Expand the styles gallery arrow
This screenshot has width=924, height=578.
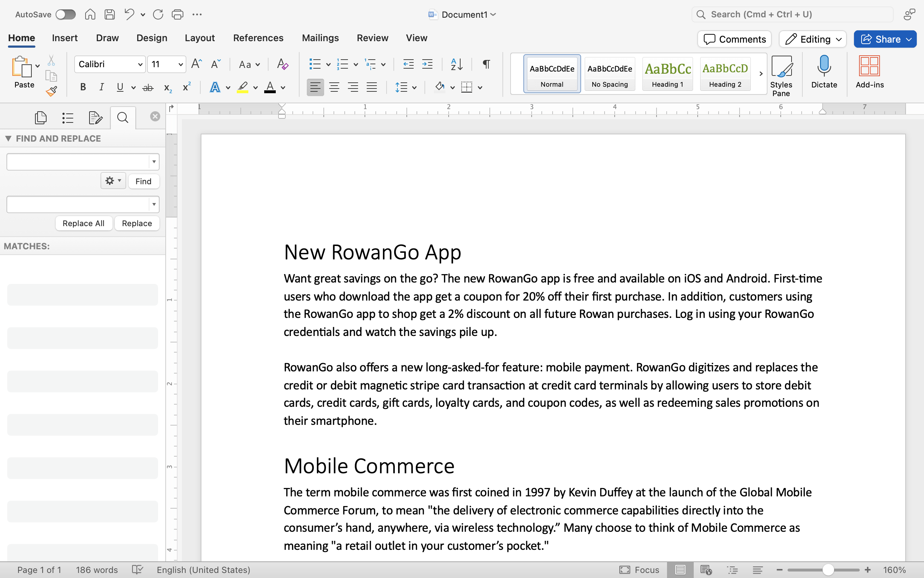point(760,74)
